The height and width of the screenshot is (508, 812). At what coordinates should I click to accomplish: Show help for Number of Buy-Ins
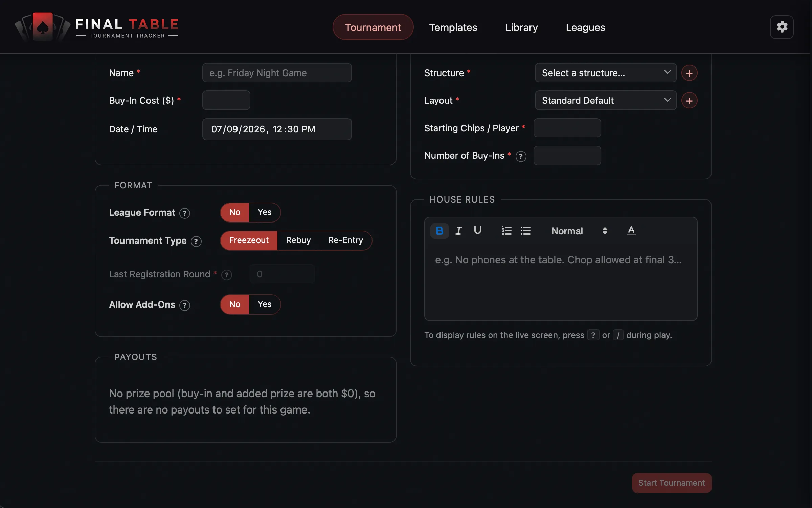[x=521, y=156]
